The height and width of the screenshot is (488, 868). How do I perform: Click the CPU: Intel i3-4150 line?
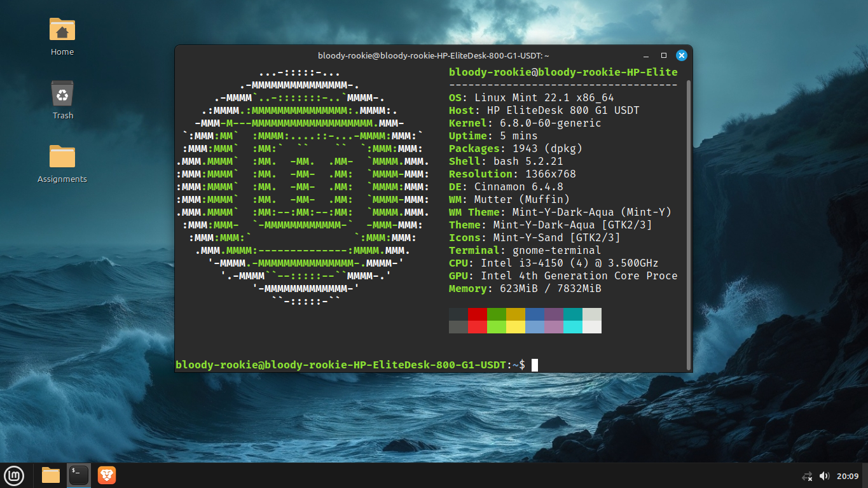pos(554,263)
